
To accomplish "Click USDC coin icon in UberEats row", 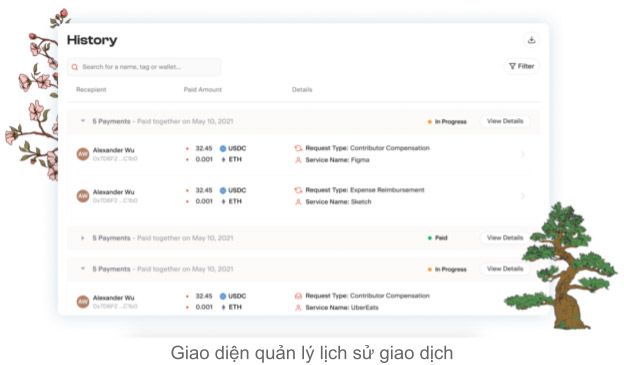I will click(223, 296).
